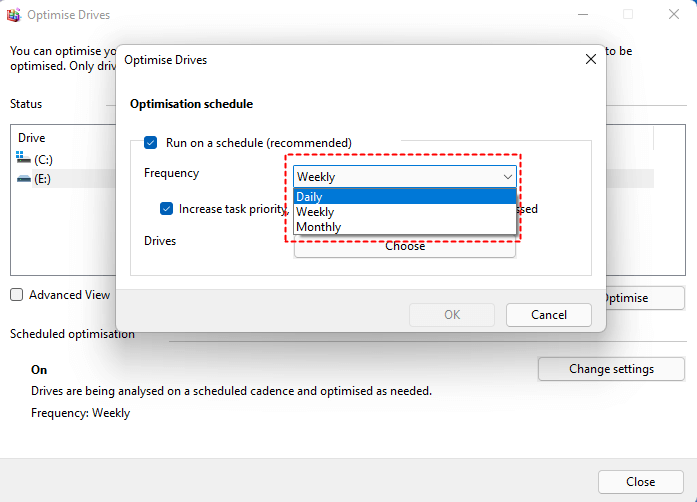
Task: Click the E: drive icon
Action: tap(24, 179)
